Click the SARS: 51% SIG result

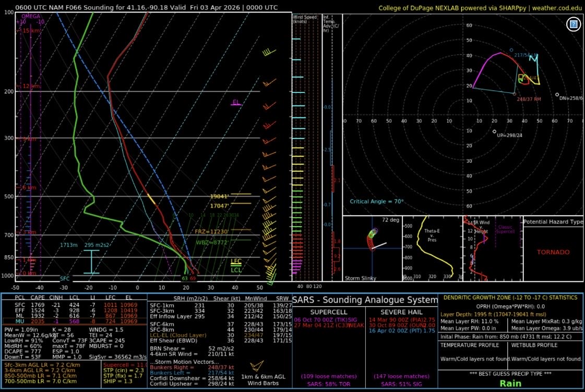click(x=401, y=384)
